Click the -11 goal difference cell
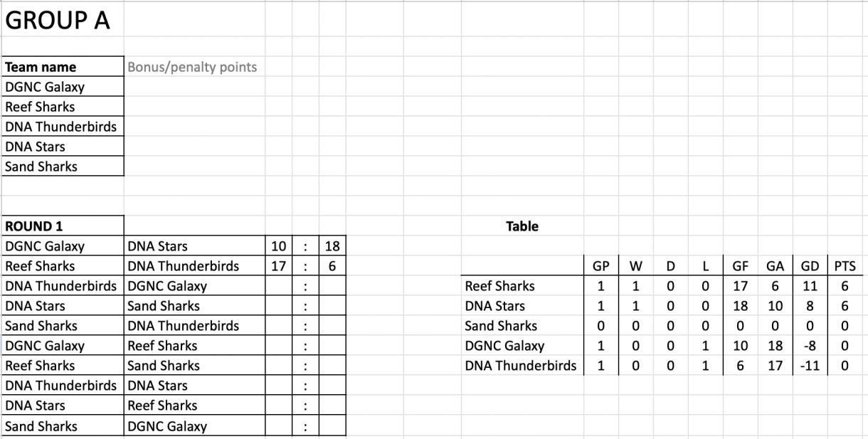Image resolution: width=868 pixels, height=439 pixels. [x=810, y=366]
